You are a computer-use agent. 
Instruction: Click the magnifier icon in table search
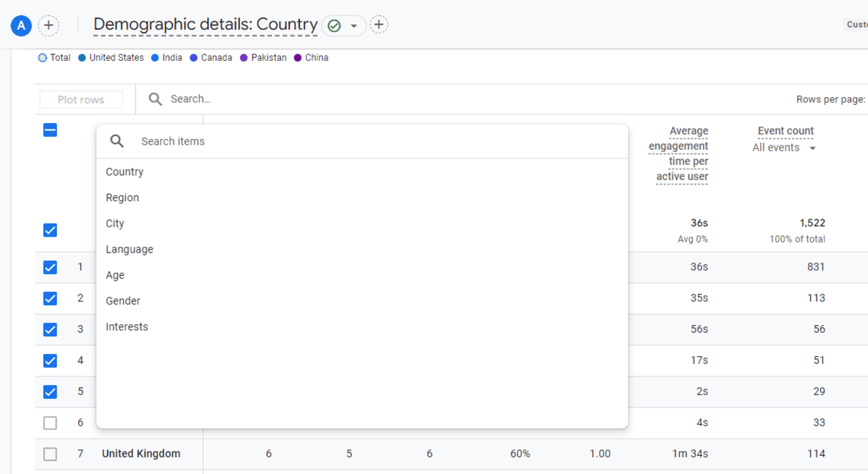[155, 99]
